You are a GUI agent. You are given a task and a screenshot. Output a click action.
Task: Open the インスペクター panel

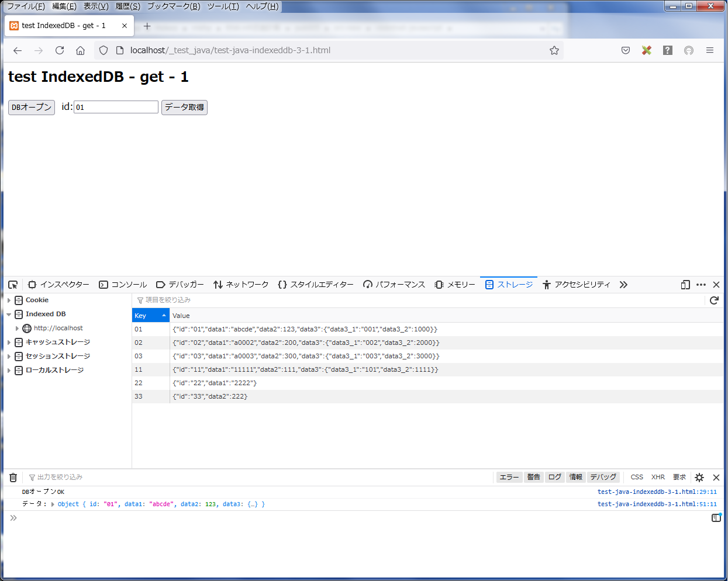pyautogui.click(x=58, y=285)
